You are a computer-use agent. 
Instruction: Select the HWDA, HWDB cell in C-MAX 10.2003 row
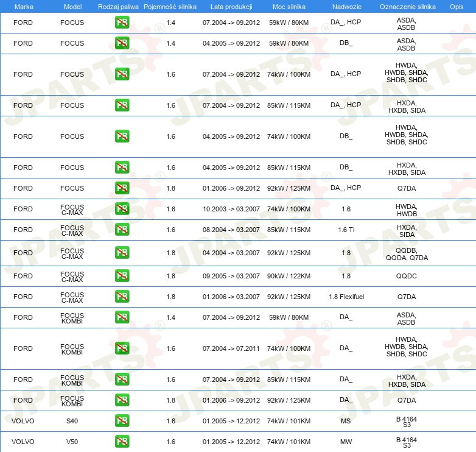(407, 210)
